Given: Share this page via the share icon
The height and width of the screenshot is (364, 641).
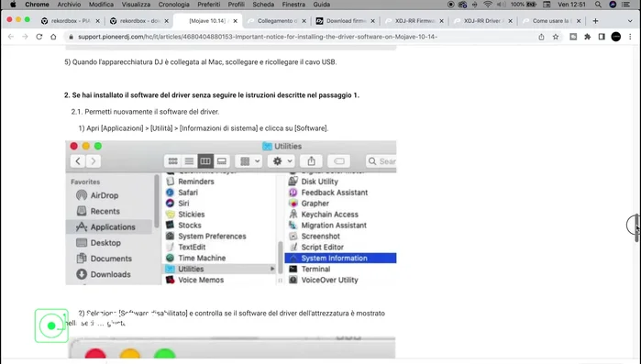Looking at the screenshot, I should pos(541,37).
